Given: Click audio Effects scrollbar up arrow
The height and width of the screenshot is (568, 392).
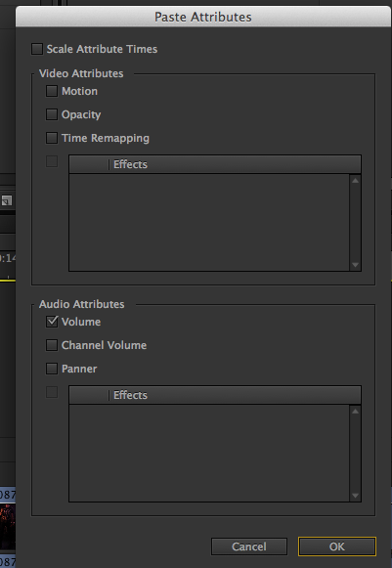Looking at the screenshot, I should pyautogui.click(x=355, y=411).
